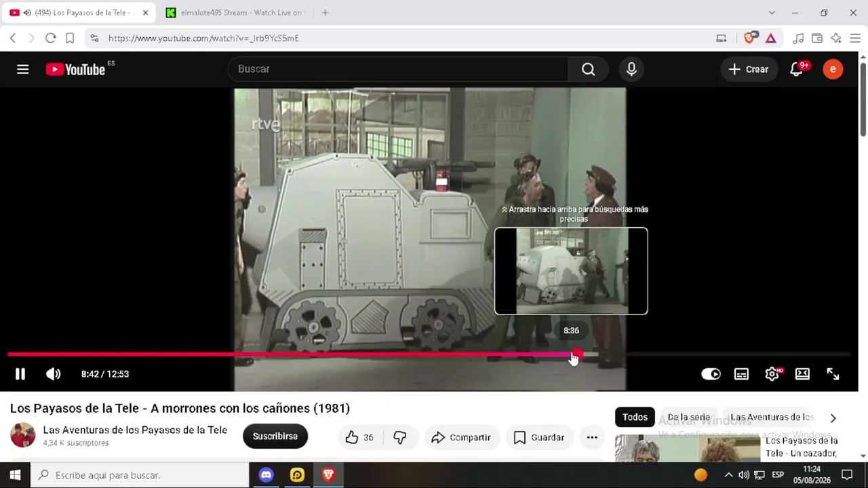The width and height of the screenshot is (868, 488).
Task: Open the Brave Wallet icon
Action: tap(817, 39)
